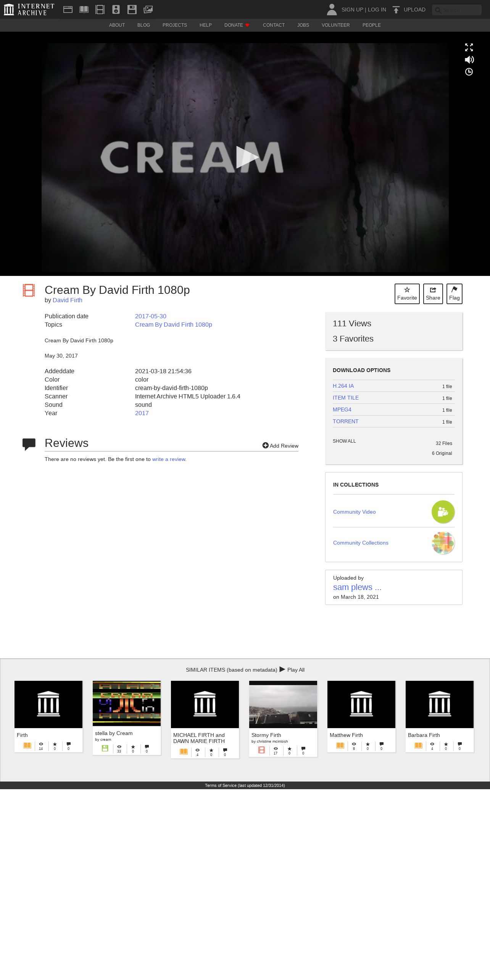Open the Web (Wayback) icon in top bar
This screenshot has width=490, height=980.
pos(68,10)
